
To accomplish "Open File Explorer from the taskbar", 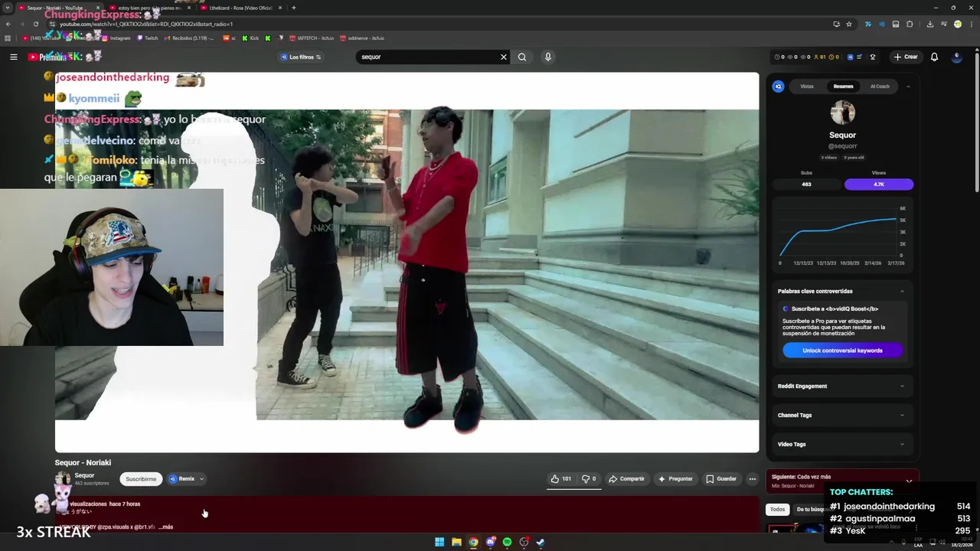I will pyautogui.click(x=456, y=542).
